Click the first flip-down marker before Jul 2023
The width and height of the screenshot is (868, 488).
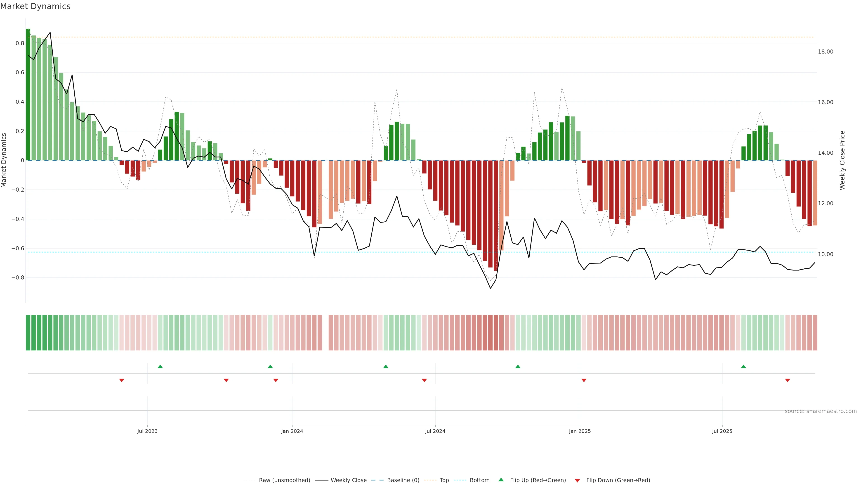click(122, 380)
